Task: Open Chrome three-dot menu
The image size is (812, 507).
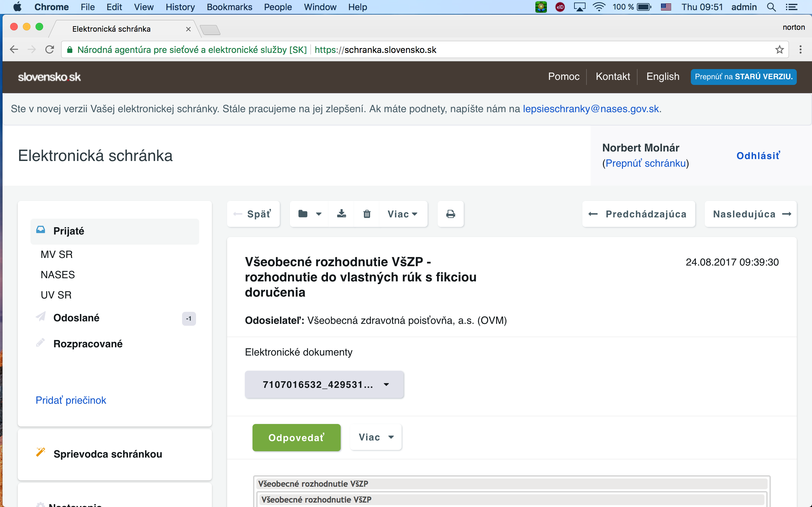Action: 800,50
